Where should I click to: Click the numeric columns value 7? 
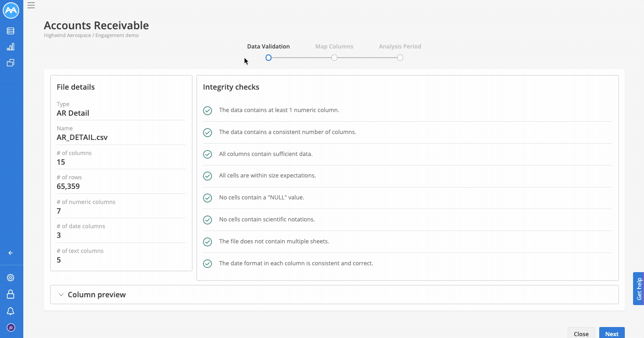[x=59, y=211]
